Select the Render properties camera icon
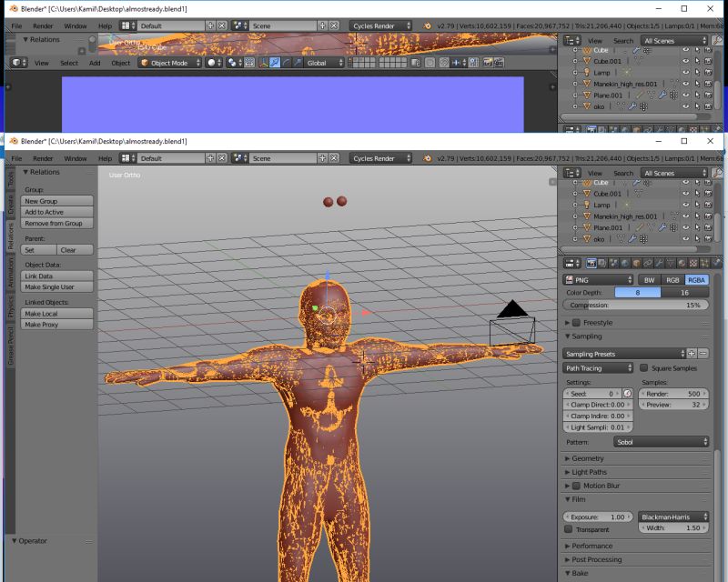 tap(591, 263)
